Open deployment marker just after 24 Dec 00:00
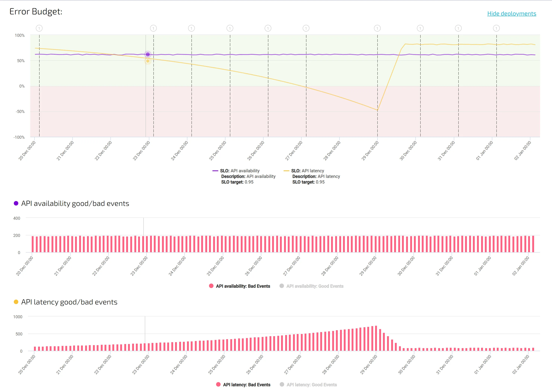The width and height of the screenshot is (552, 392). (191, 28)
